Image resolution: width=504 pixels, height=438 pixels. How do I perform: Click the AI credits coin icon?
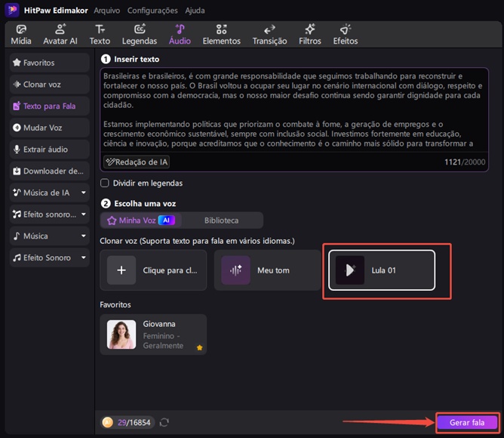pyautogui.click(x=108, y=422)
